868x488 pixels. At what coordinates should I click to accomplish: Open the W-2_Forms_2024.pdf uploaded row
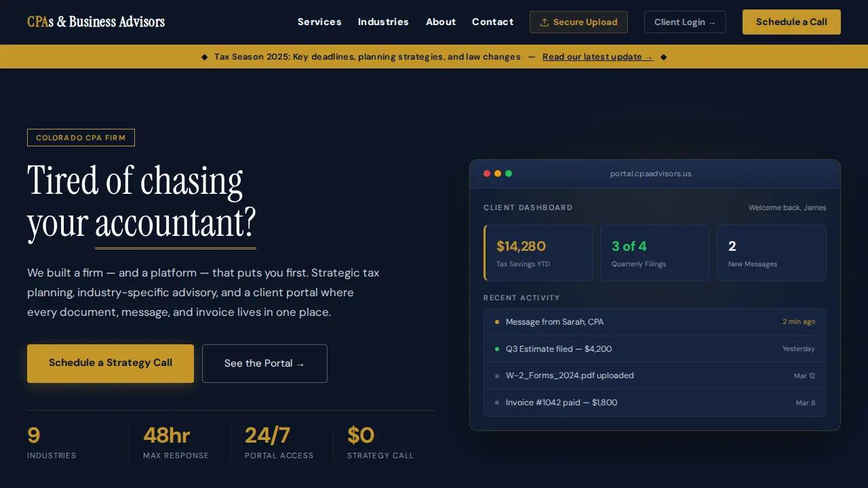click(655, 375)
